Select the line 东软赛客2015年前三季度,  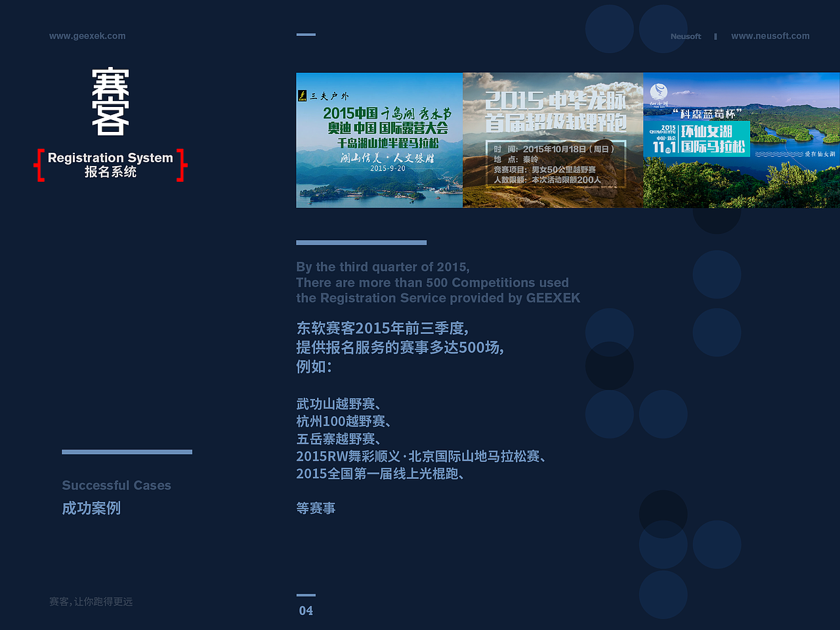click(x=382, y=328)
